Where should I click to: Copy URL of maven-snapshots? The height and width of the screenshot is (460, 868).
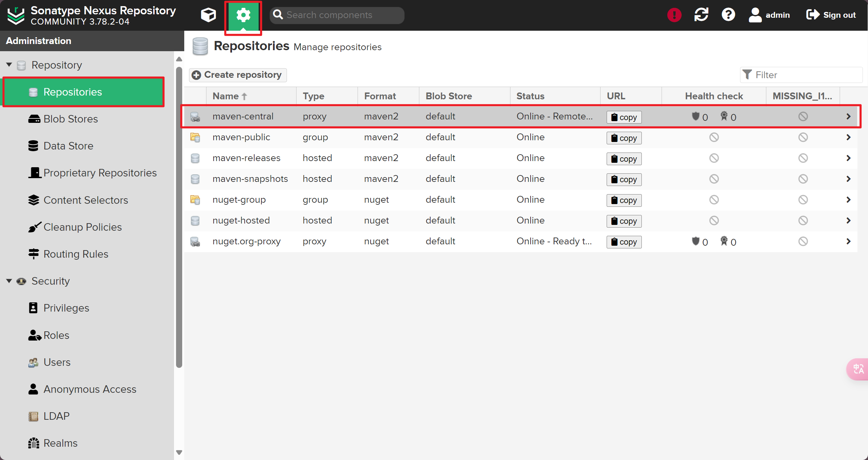coord(624,179)
